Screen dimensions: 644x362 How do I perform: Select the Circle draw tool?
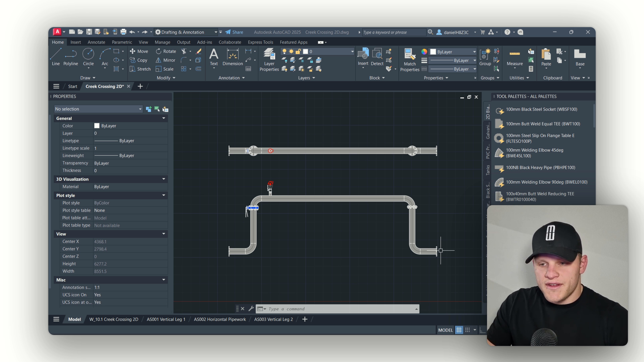pyautogui.click(x=88, y=57)
